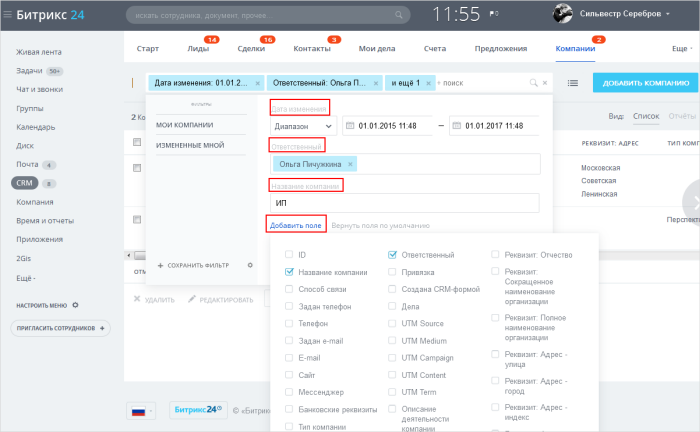Click ПРИГЛАСИТЬ СОТРУДНИКОВ button
The width and height of the screenshot is (700, 432).
click(x=60, y=328)
